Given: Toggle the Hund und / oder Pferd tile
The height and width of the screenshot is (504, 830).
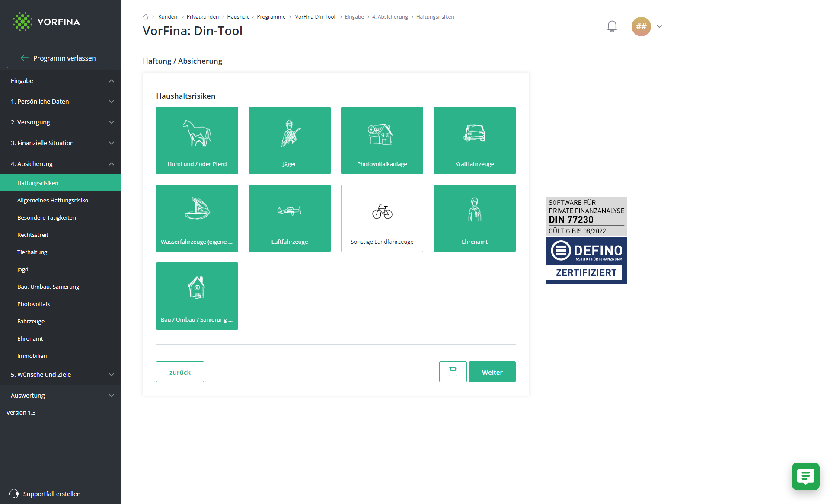Looking at the screenshot, I should coord(197,140).
